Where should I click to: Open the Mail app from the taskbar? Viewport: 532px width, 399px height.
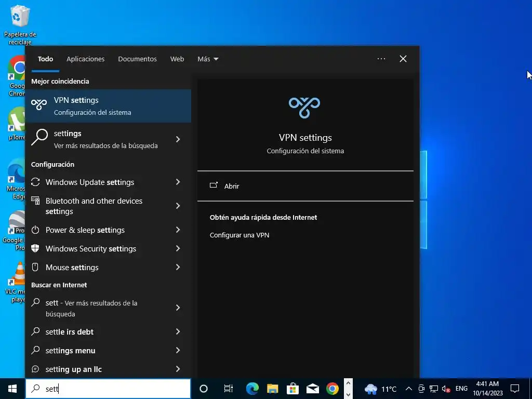tap(312, 389)
